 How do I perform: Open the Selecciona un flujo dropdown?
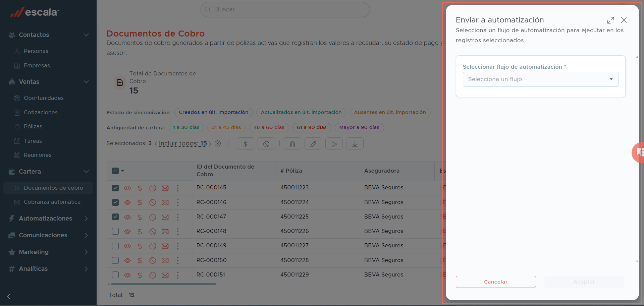click(540, 79)
